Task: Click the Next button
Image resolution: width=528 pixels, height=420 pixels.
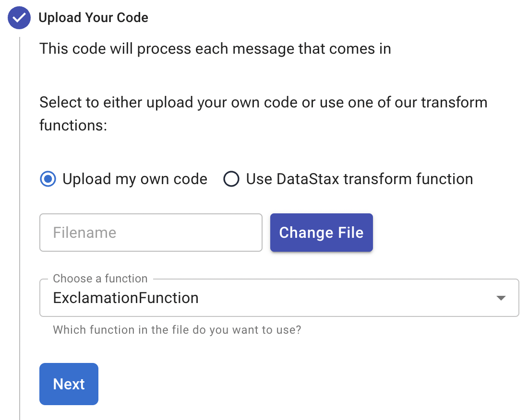Action: 69,384
